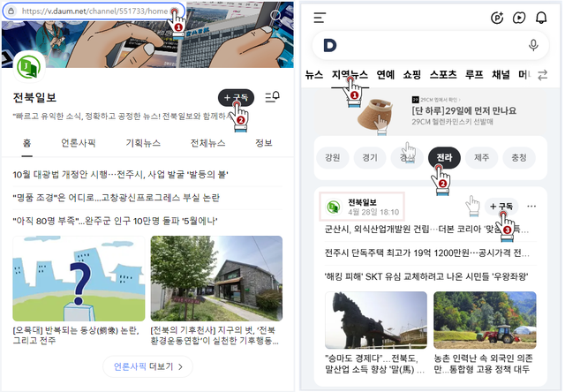This screenshot has width=565, height=392.
Task: Tap the microphone voice search icon
Action: 533,45
